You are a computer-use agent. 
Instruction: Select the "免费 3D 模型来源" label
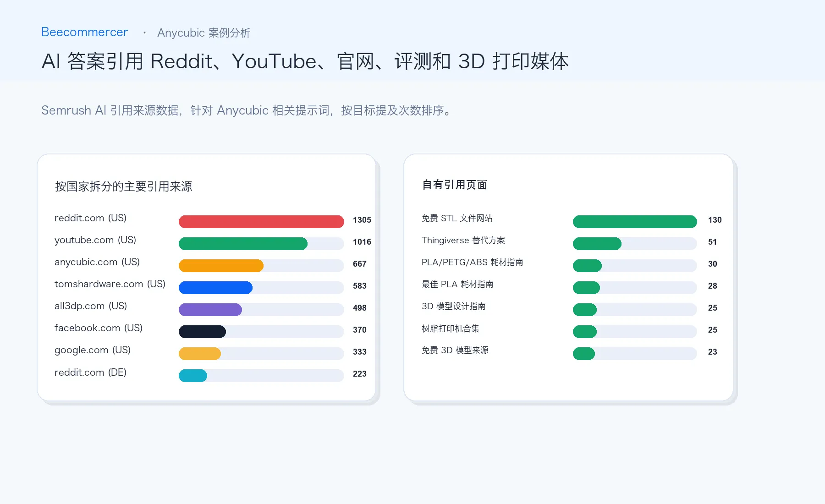tap(455, 350)
